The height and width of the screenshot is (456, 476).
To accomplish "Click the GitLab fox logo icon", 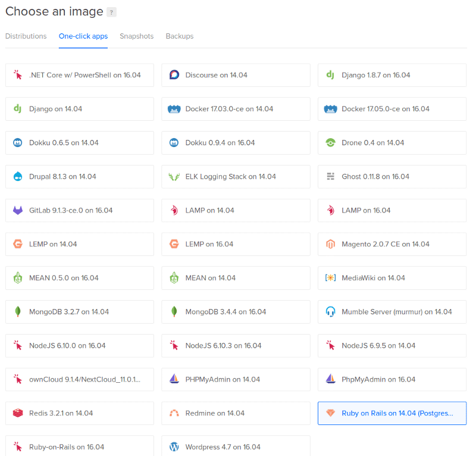I will point(18,210).
